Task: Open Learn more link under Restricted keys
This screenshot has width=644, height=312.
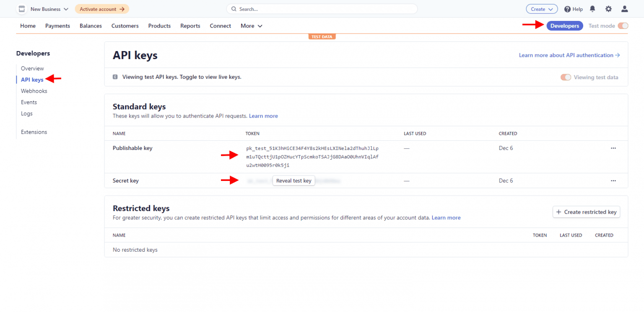Action: [x=446, y=218]
